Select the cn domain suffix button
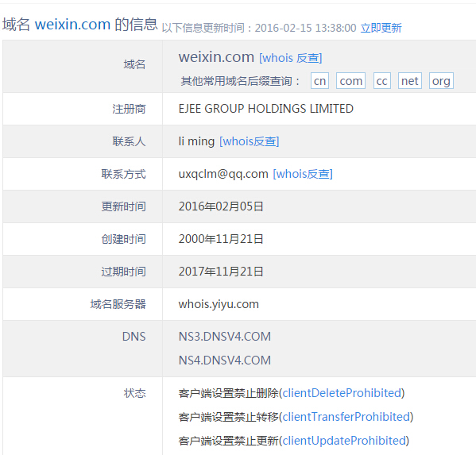Screen dimensions: 476x455 (x=319, y=81)
